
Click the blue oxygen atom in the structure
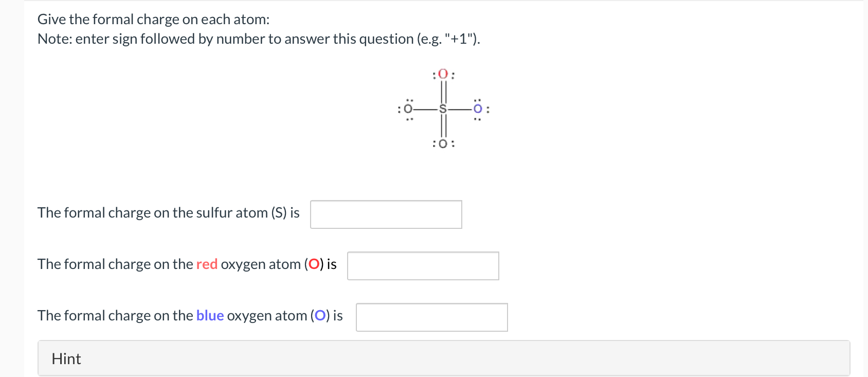point(477,109)
